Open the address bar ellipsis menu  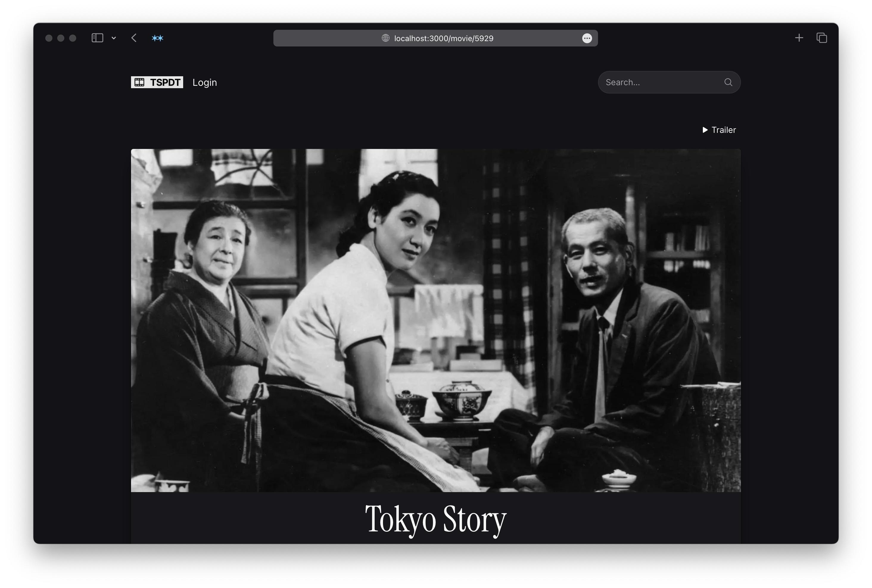click(587, 38)
